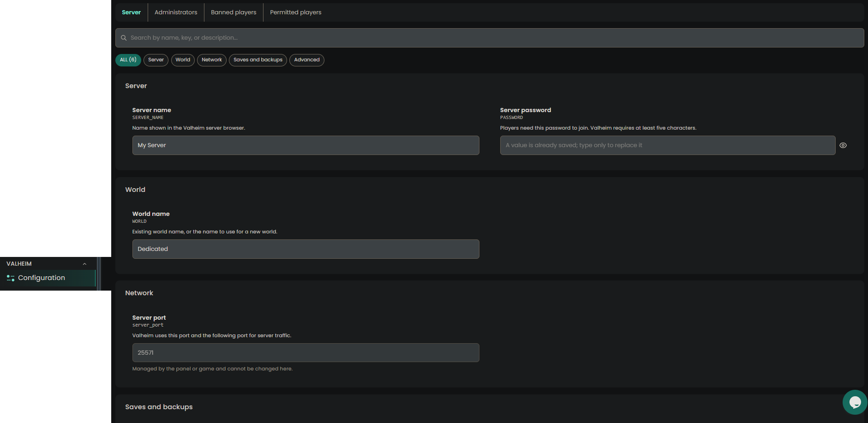The width and height of the screenshot is (868, 423).
Task: Click the 'Valheim uses this port' description
Action: click(x=212, y=336)
